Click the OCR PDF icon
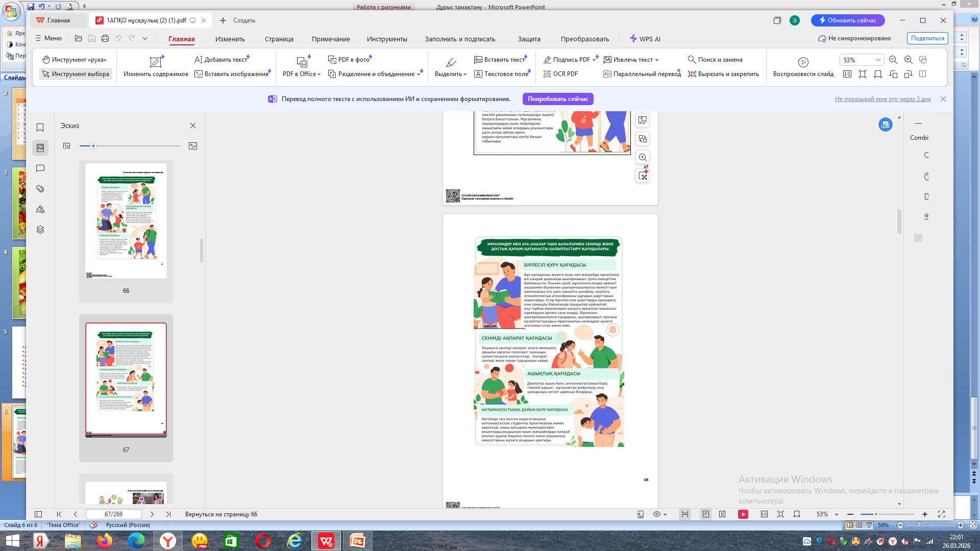Viewport: 980px width, 551px height. click(x=547, y=74)
